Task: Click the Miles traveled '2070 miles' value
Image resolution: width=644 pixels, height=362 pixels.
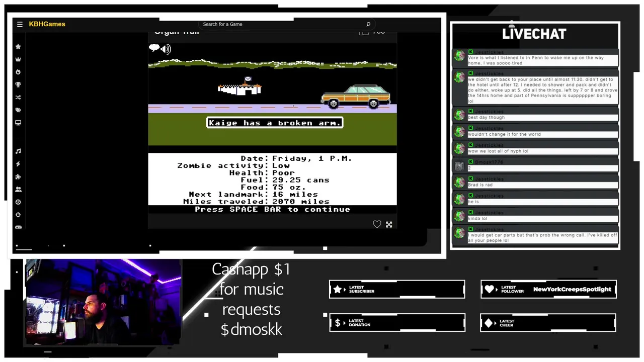Action: click(x=301, y=202)
